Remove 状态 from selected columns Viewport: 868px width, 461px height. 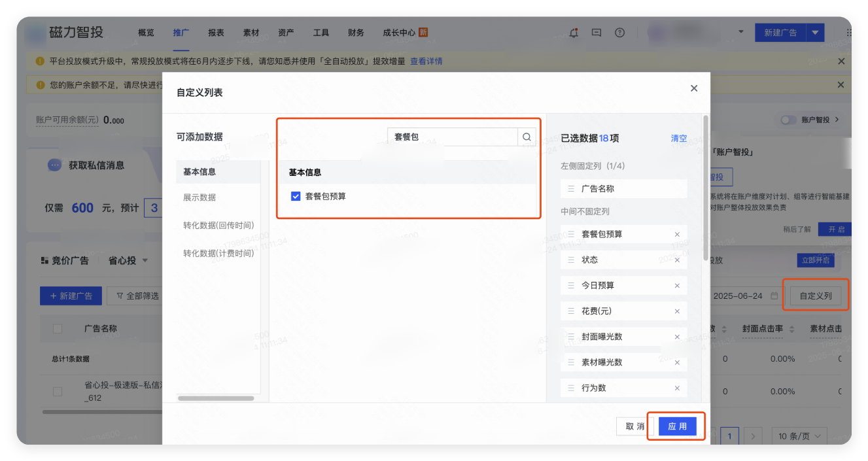point(677,260)
